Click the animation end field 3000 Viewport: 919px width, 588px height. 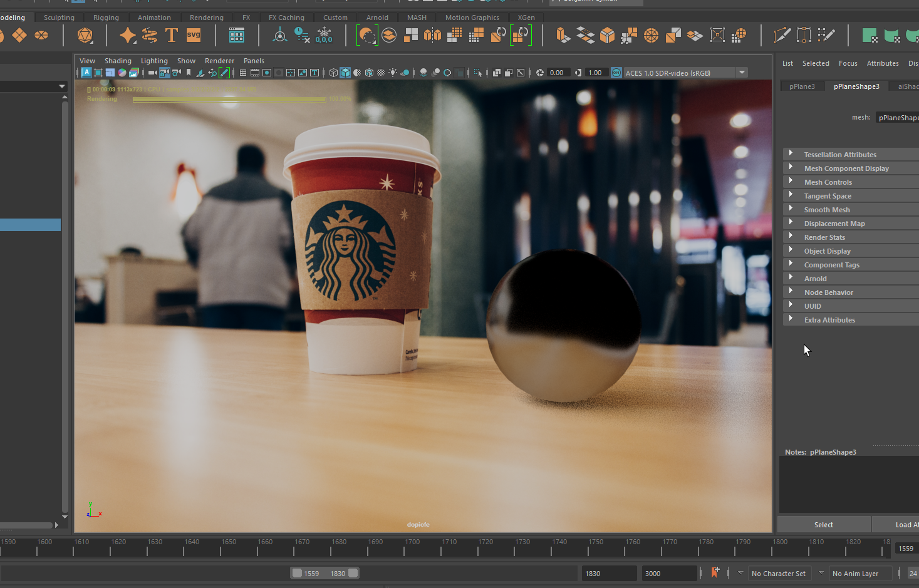tap(669, 573)
